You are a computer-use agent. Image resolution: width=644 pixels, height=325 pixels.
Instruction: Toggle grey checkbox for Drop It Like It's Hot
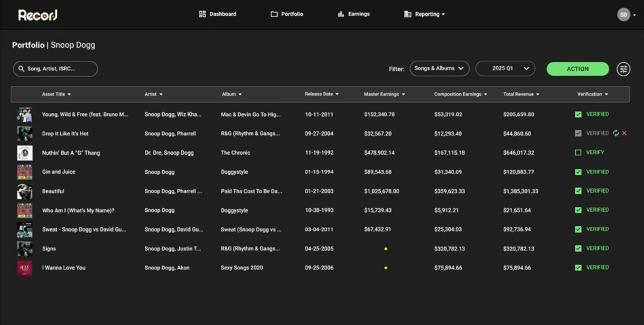(578, 133)
